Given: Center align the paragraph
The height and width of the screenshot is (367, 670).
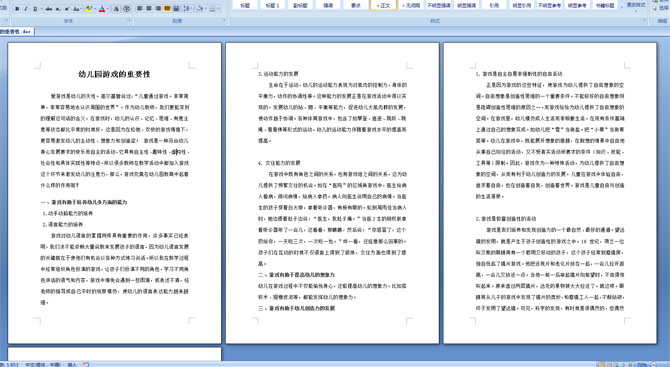Looking at the screenshot, I should click(149, 9).
